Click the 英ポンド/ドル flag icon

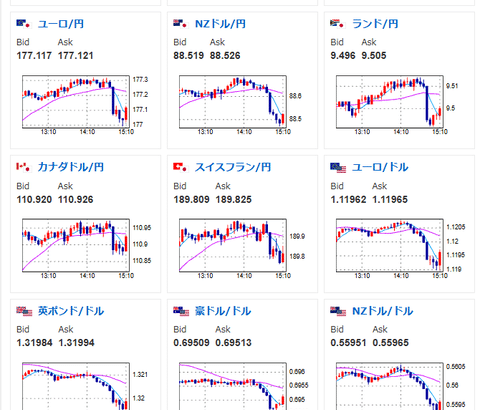click(x=24, y=311)
